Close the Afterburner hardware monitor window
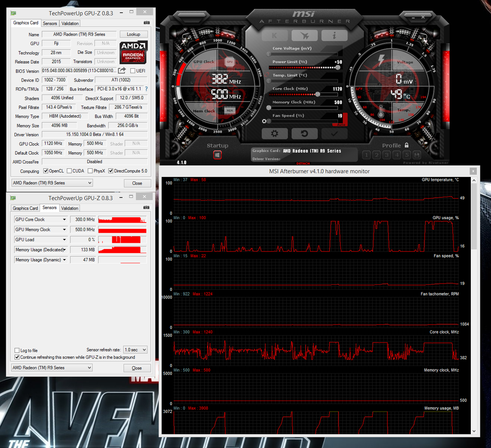 473,171
